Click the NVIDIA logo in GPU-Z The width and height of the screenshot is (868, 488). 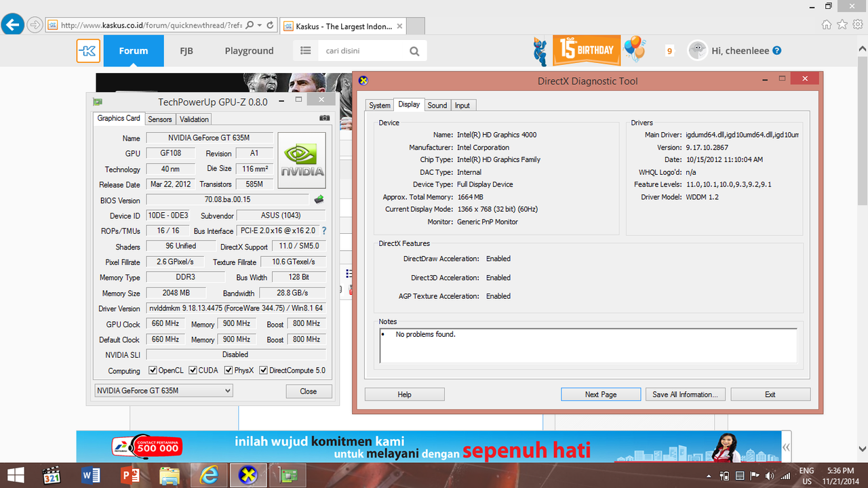pyautogui.click(x=302, y=160)
